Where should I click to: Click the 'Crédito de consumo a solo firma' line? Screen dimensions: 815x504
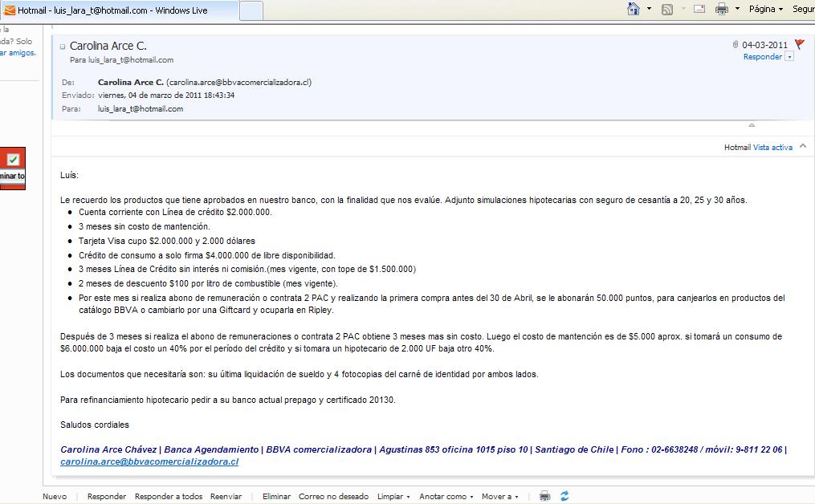(207, 256)
